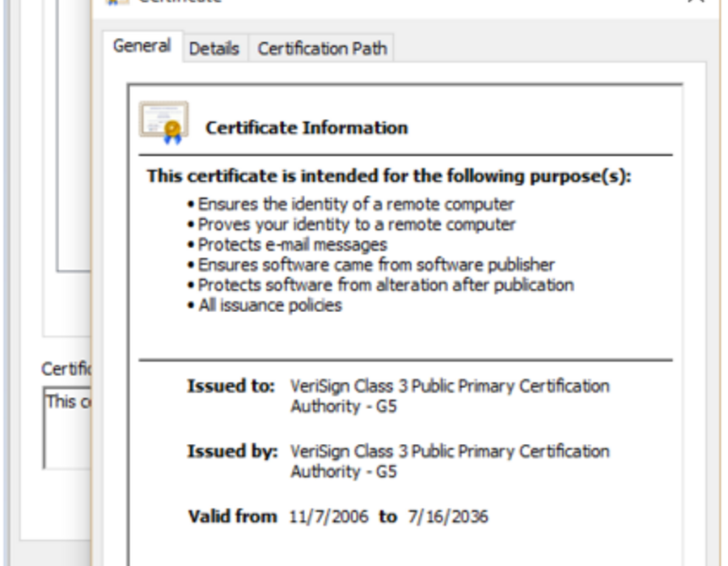Viewport: 728px width, 566px height.
Task: Click the VeriSign name beside 'Issued by:'
Action: coord(450,462)
